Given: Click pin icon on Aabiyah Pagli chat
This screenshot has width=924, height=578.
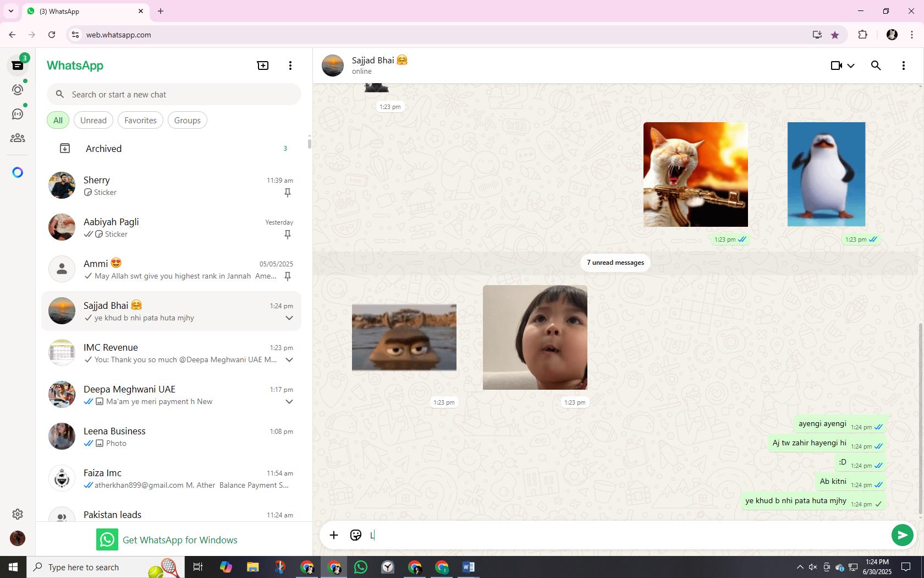Looking at the screenshot, I should [287, 235].
